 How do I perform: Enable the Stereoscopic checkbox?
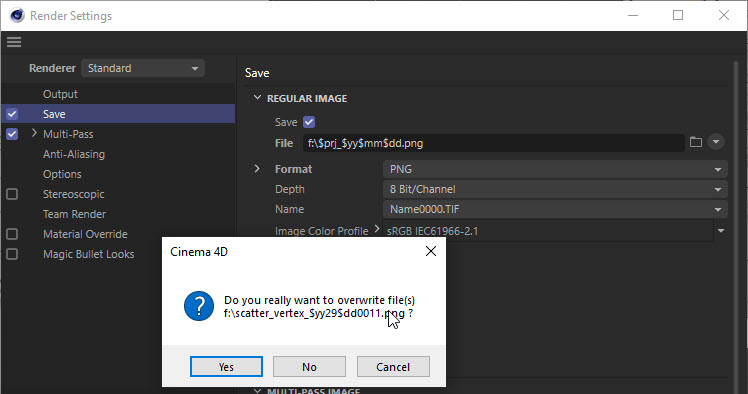[x=12, y=194]
